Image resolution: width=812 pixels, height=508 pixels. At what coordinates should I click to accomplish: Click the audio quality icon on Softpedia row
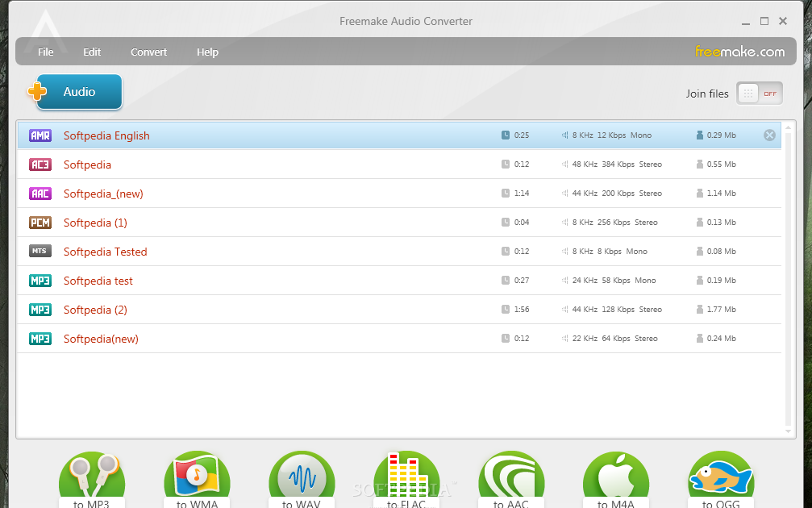(565, 164)
